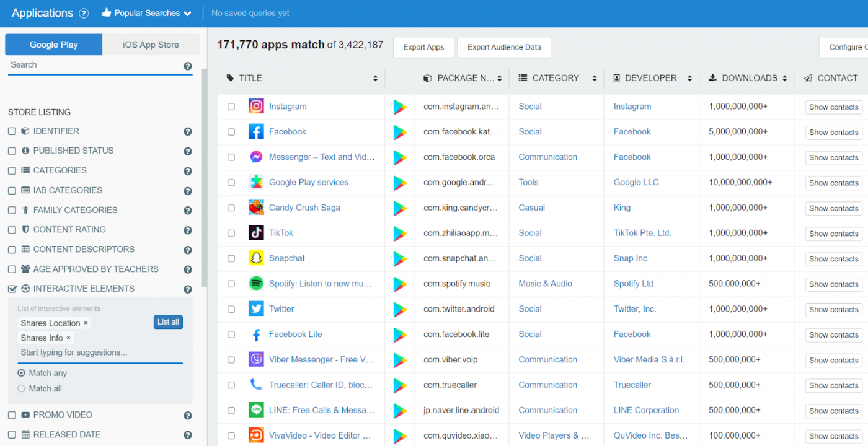
Task: Click the Google Play services puzzle icon
Action: 256,182
